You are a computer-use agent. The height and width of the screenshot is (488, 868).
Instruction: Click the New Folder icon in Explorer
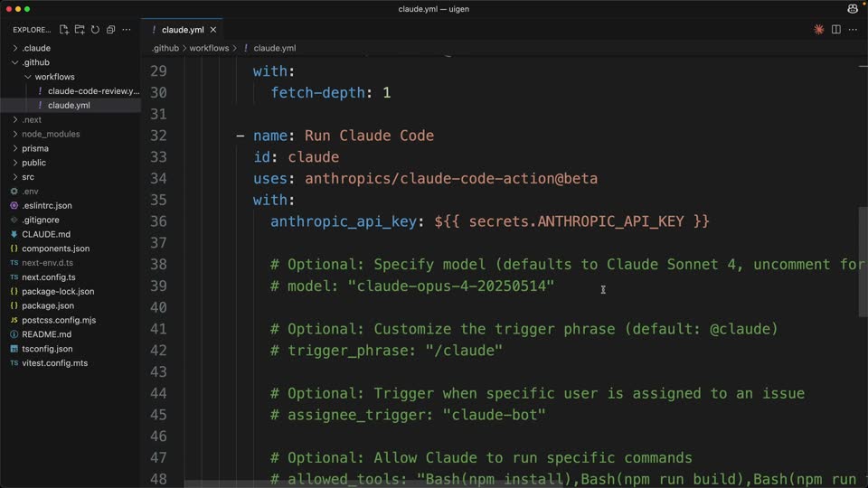coord(80,29)
